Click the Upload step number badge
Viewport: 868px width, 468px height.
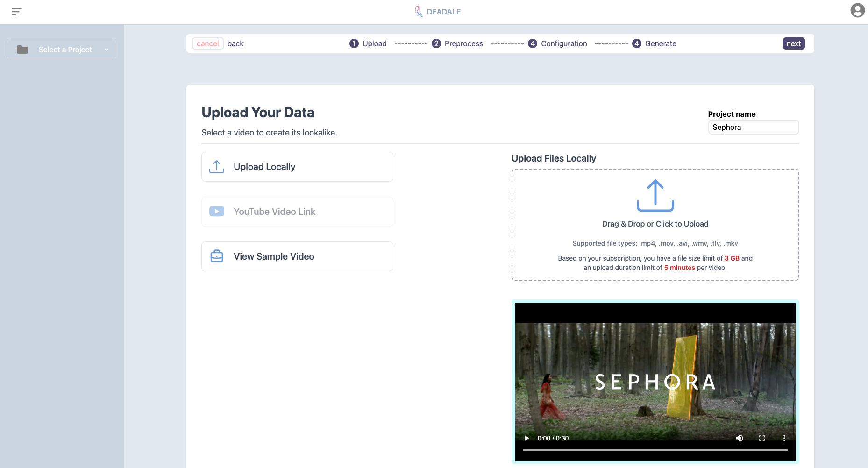coord(354,43)
